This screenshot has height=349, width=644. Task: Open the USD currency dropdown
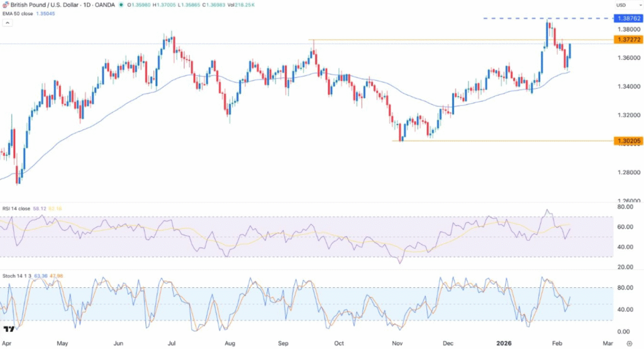(x=621, y=6)
